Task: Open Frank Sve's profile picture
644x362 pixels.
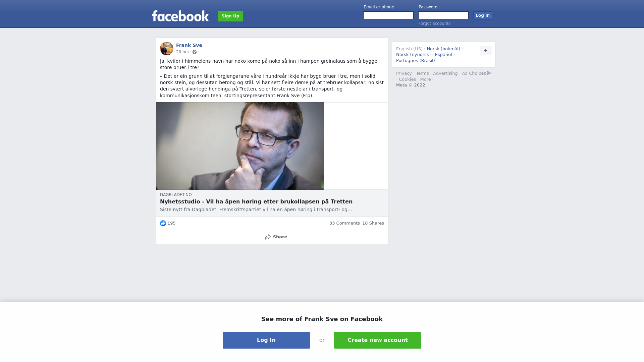Action: 167,49
